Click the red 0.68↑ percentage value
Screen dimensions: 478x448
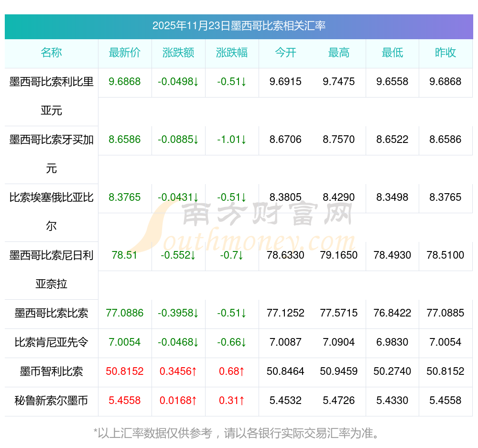(232, 372)
